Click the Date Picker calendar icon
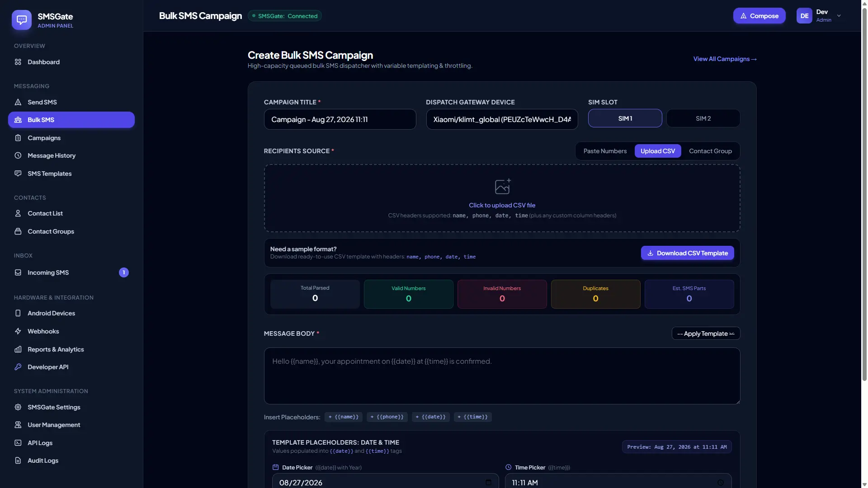The width and height of the screenshot is (868, 488). [276, 467]
